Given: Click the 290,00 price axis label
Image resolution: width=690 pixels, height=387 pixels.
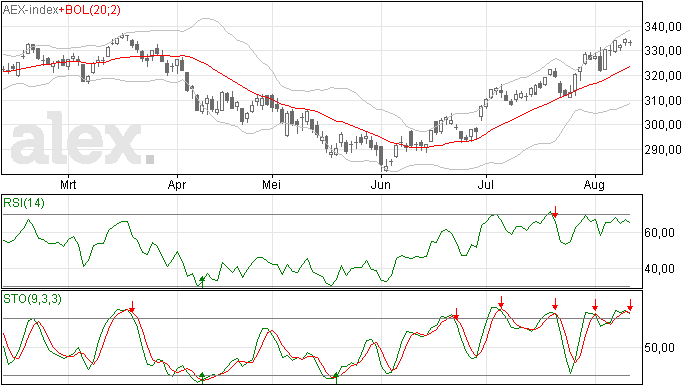Looking at the screenshot, I should (663, 150).
